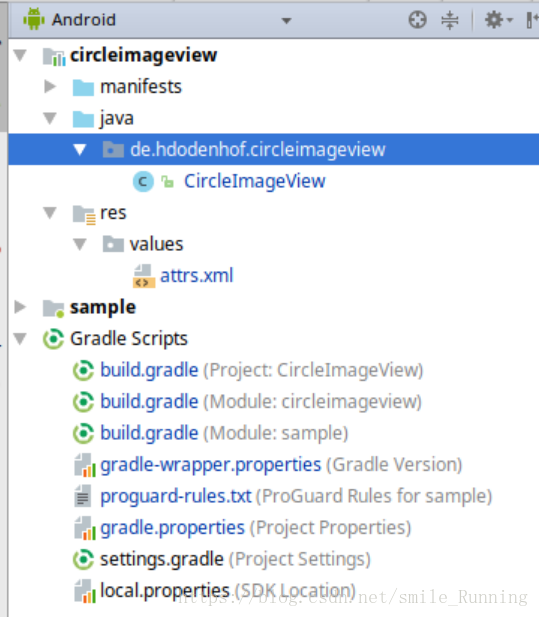
Task: Select settings.gradle file
Action: click(x=222, y=559)
